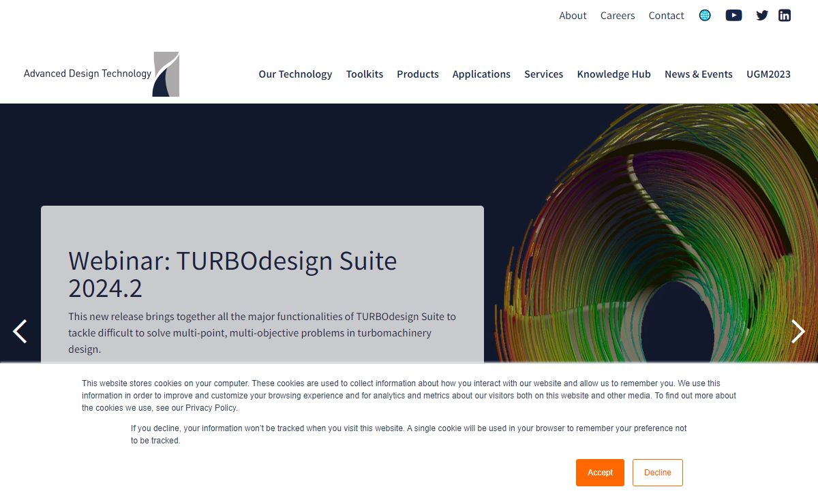818x504 pixels.
Task: Open the Products menu
Action: (418, 74)
